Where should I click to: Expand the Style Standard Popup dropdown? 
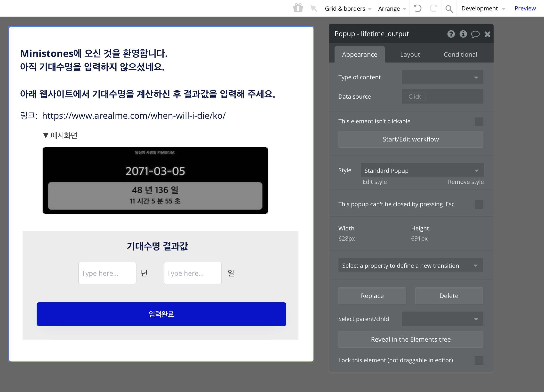422,170
